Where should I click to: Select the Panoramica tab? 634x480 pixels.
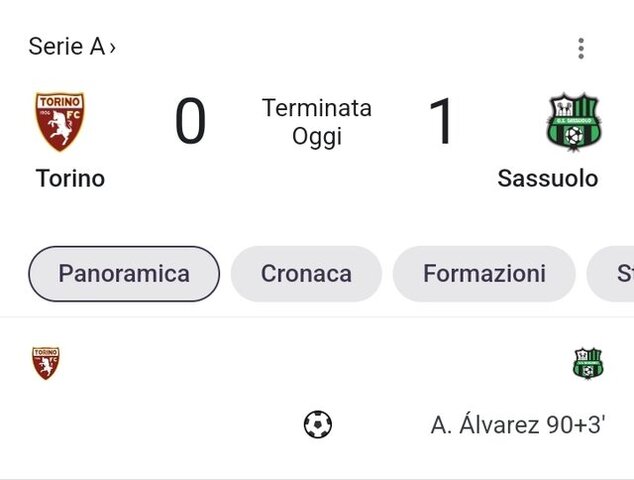pos(124,274)
